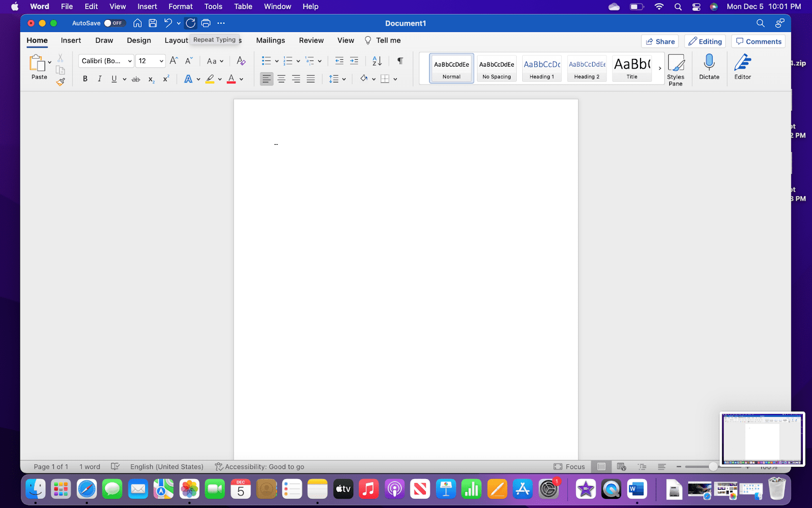Screen dimensions: 812x508
Task: Apply the yellow text highlight color
Action: click(210, 79)
